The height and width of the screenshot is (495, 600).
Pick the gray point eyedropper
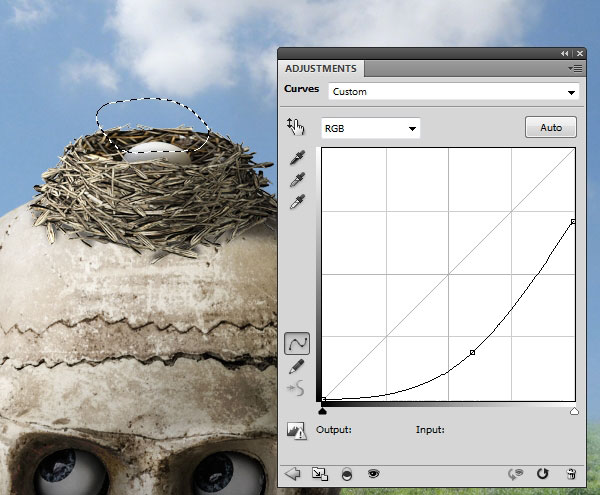point(297,179)
